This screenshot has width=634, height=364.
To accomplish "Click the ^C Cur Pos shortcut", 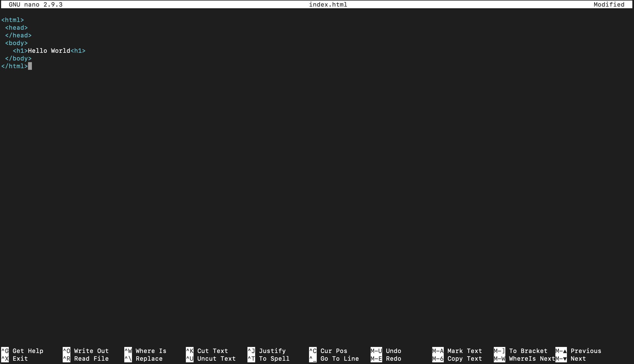I will click(x=328, y=351).
